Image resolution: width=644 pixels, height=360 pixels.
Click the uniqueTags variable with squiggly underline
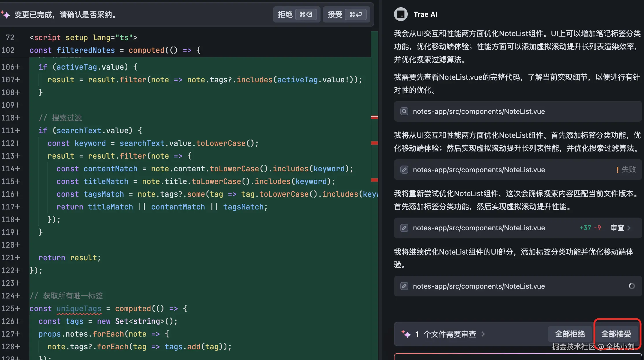79,309
